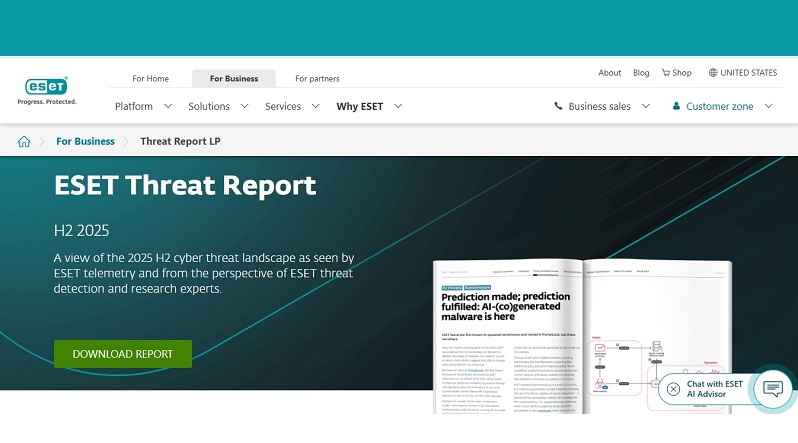Click the phone icon for Business sales
Image resolution: width=798 pixels, height=443 pixels.
click(x=558, y=106)
